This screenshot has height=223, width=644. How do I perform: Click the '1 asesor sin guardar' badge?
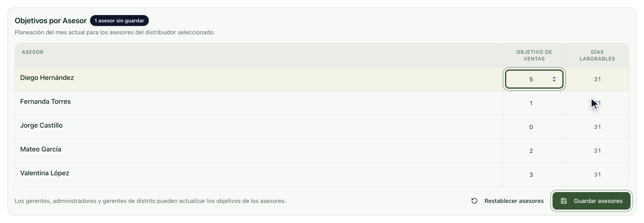click(119, 21)
